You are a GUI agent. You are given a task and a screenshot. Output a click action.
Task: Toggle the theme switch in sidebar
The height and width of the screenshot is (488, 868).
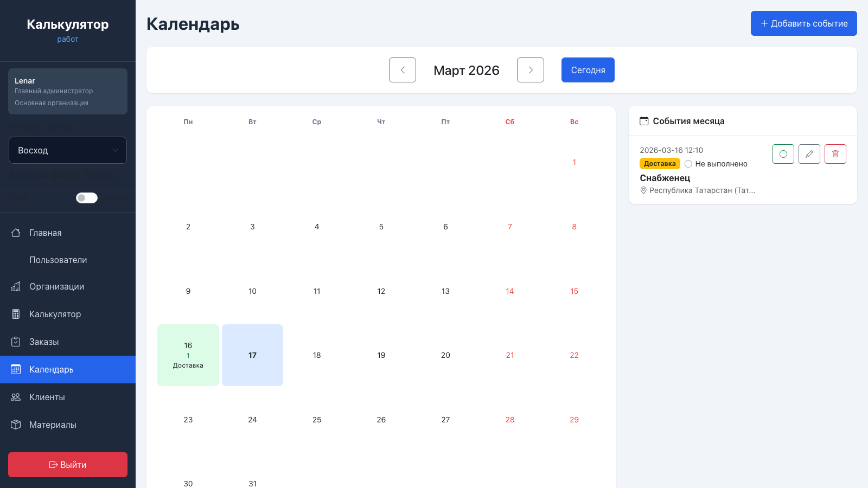[87, 198]
